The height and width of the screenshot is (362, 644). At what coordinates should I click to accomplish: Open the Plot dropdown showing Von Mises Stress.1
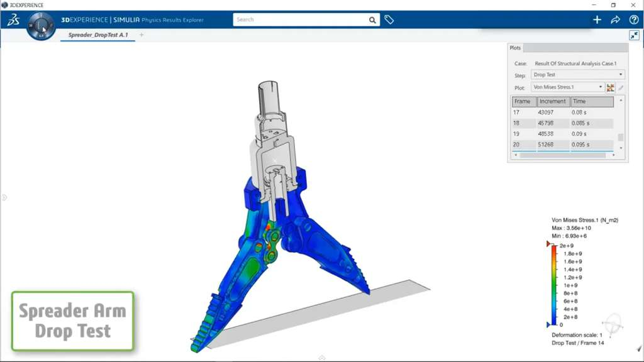click(567, 87)
